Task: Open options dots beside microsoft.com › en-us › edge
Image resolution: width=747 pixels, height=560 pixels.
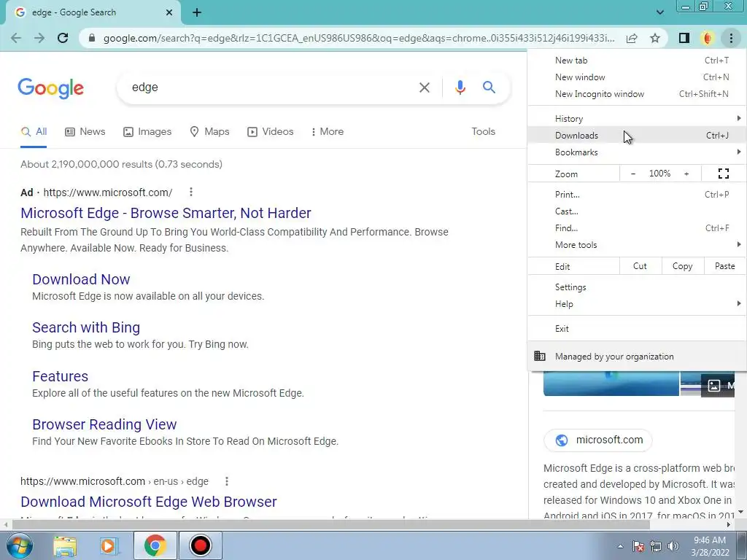Action: click(x=227, y=481)
